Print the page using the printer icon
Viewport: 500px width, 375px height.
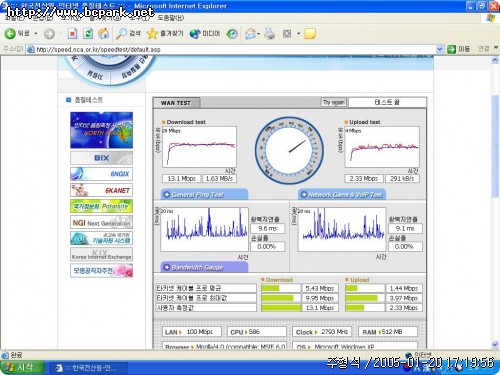pyautogui.click(x=269, y=34)
